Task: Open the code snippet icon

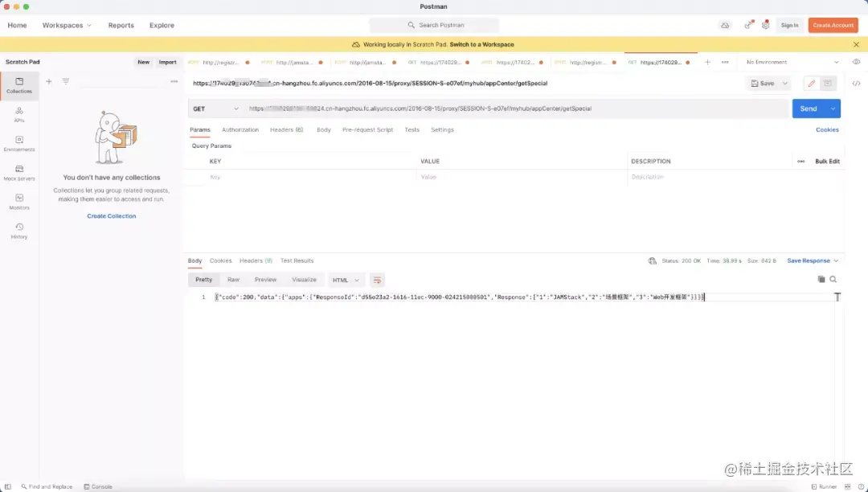Action: click(x=856, y=84)
